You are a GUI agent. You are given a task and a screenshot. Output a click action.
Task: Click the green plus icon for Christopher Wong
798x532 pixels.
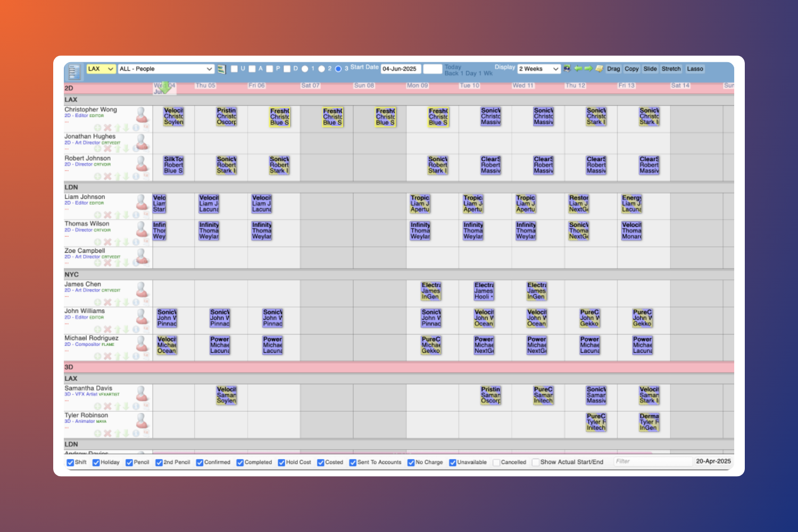tap(98, 128)
